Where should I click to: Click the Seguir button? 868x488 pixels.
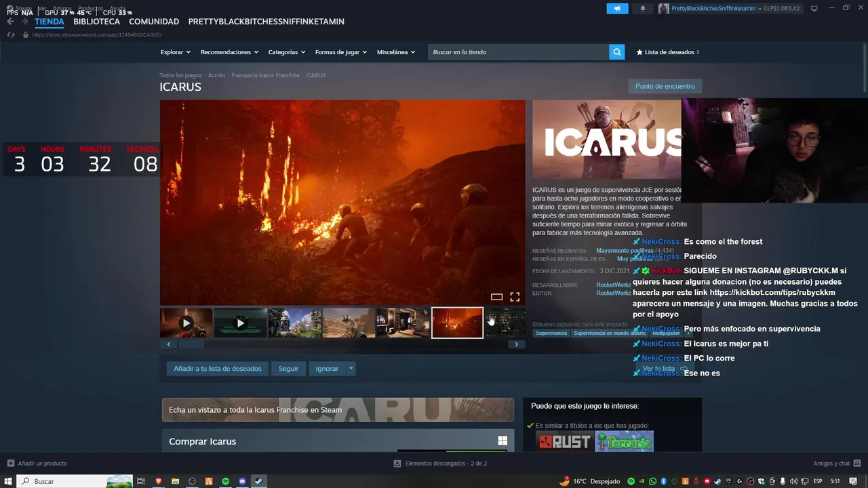click(x=288, y=369)
